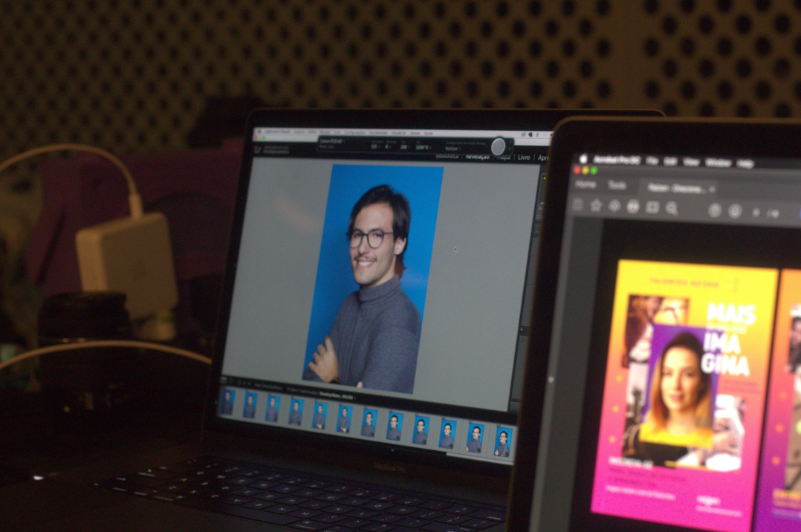801x532 pixels.
Task: Click the next page circle icon in Acrobat
Action: tap(735, 211)
